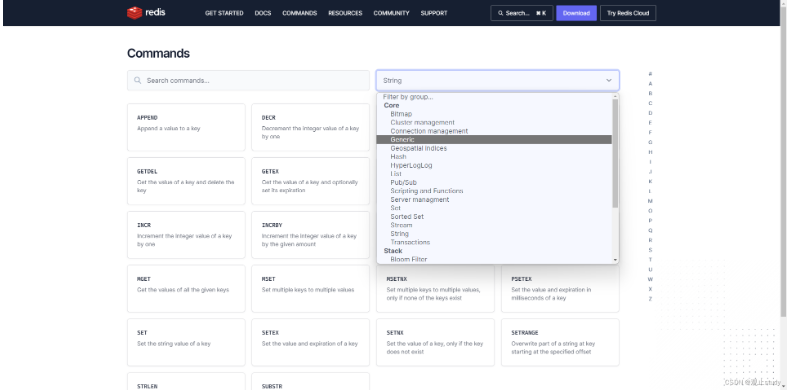Jump to letter W in alphabet index

tap(650, 279)
